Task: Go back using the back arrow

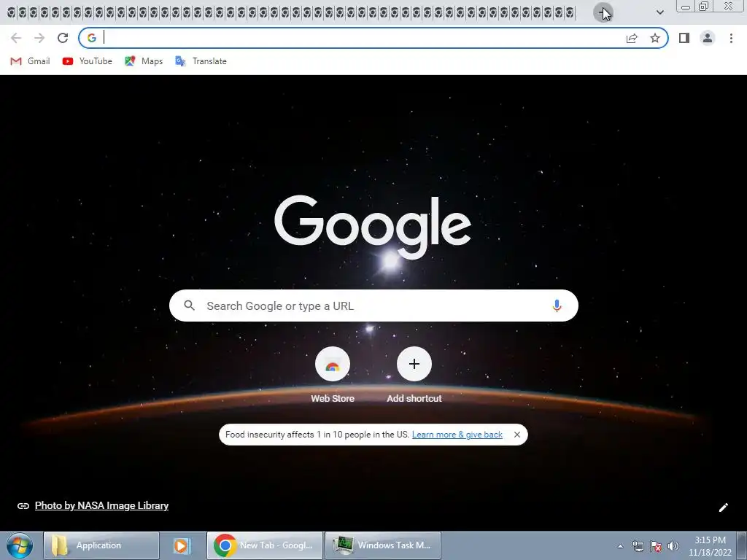Action: 16,38
